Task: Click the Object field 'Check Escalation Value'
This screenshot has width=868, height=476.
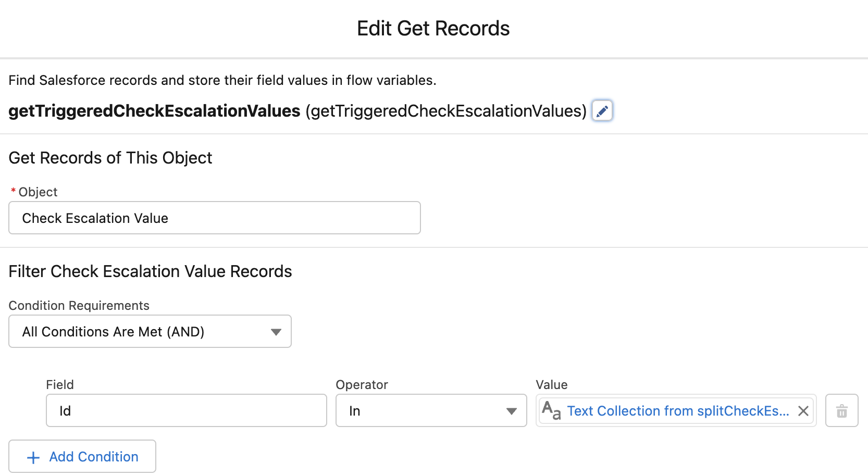Action: click(x=214, y=218)
